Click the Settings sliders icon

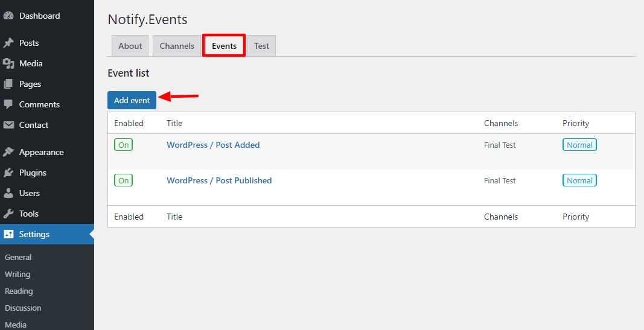pos(8,234)
